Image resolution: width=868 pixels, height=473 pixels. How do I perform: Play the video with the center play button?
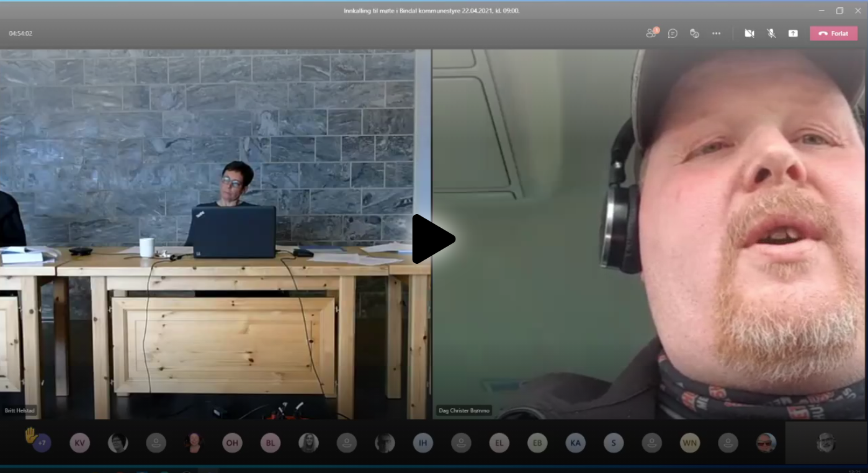(x=433, y=239)
